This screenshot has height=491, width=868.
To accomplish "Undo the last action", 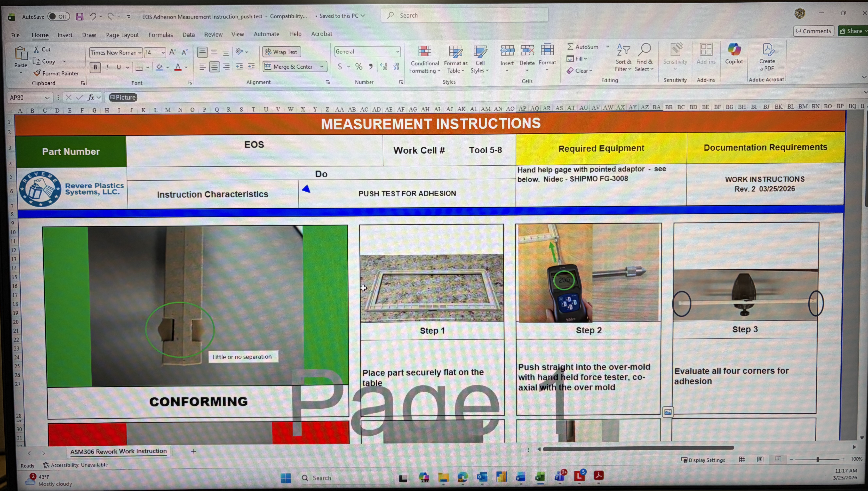I will coord(92,16).
